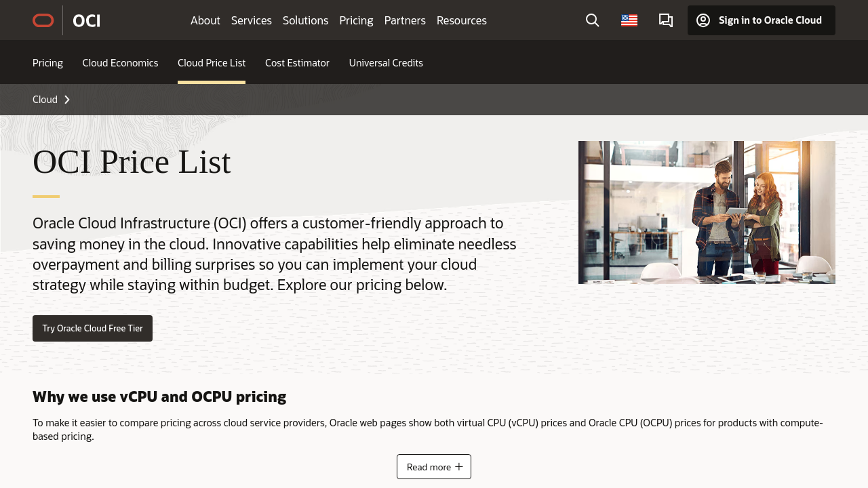Expand the Solutions menu
This screenshot has height=488, width=868.
tap(305, 20)
